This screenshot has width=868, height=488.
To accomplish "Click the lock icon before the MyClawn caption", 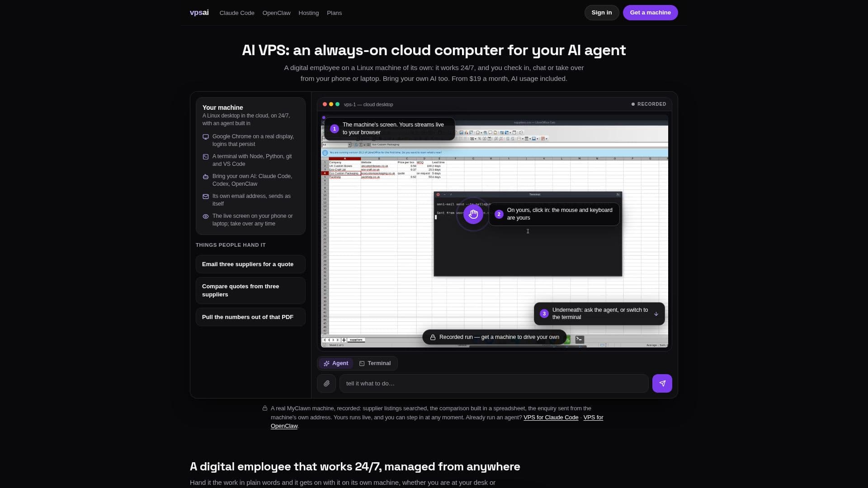I will 265,408.
